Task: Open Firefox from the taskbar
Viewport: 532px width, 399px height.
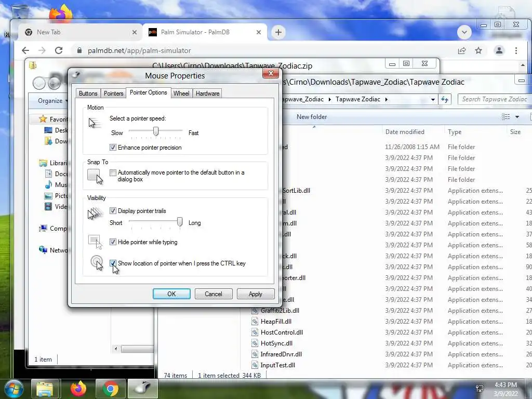Action: pyautogui.click(x=78, y=389)
